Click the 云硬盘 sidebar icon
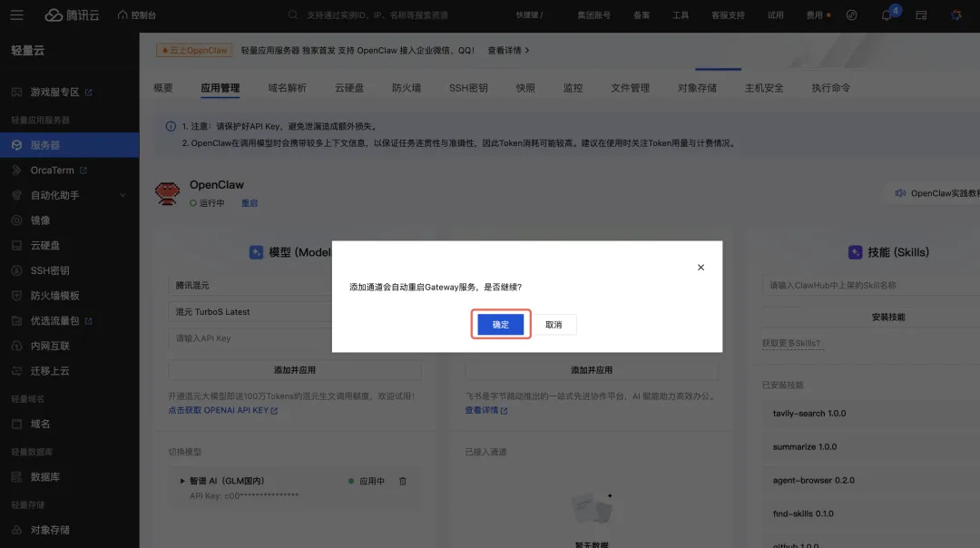 [17, 246]
